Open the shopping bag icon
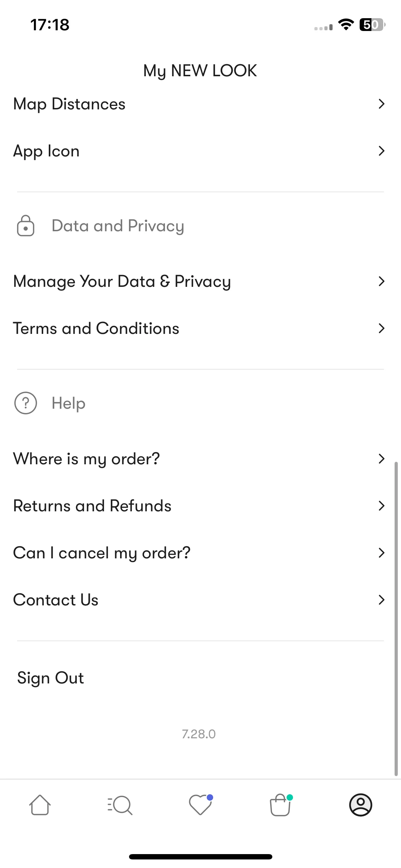Screen dimensions: 401x868 click(x=281, y=805)
